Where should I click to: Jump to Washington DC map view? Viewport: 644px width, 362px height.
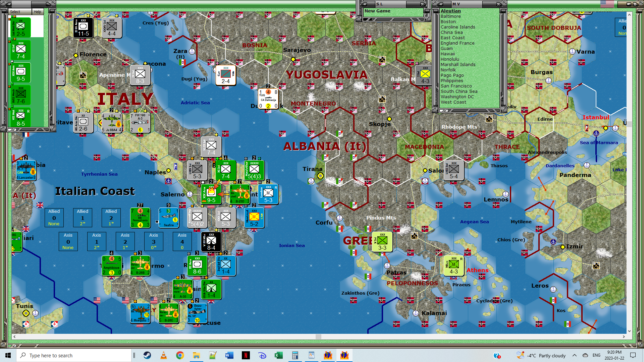pos(457,97)
